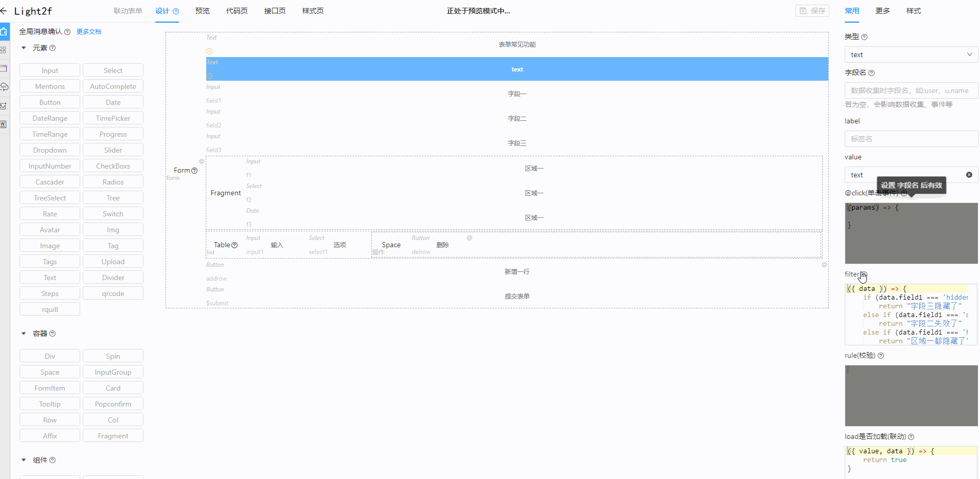The image size is (980, 479).
Task: Click help icon beside 元素 heading
Action: [52, 48]
